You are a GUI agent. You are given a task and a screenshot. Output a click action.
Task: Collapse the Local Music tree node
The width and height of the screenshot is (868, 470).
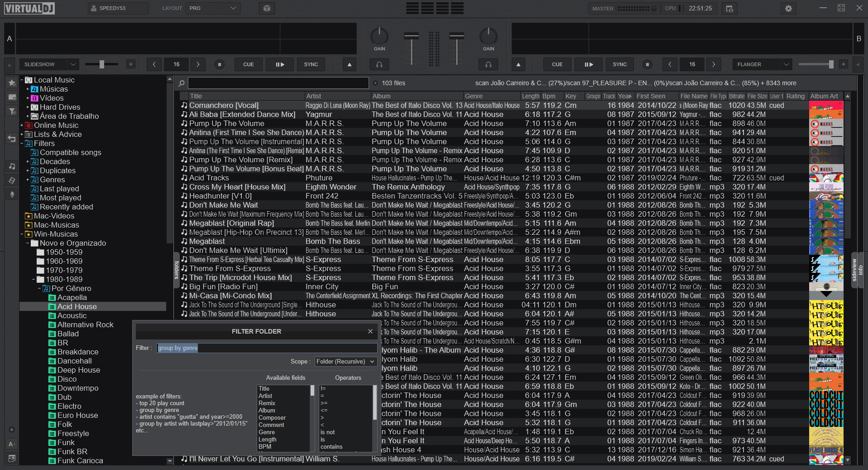pos(22,80)
